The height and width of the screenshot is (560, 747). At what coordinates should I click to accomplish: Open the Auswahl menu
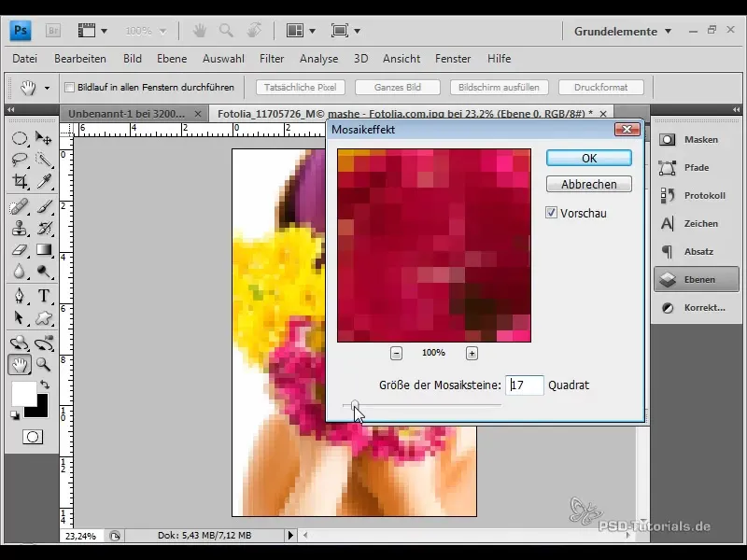point(223,59)
